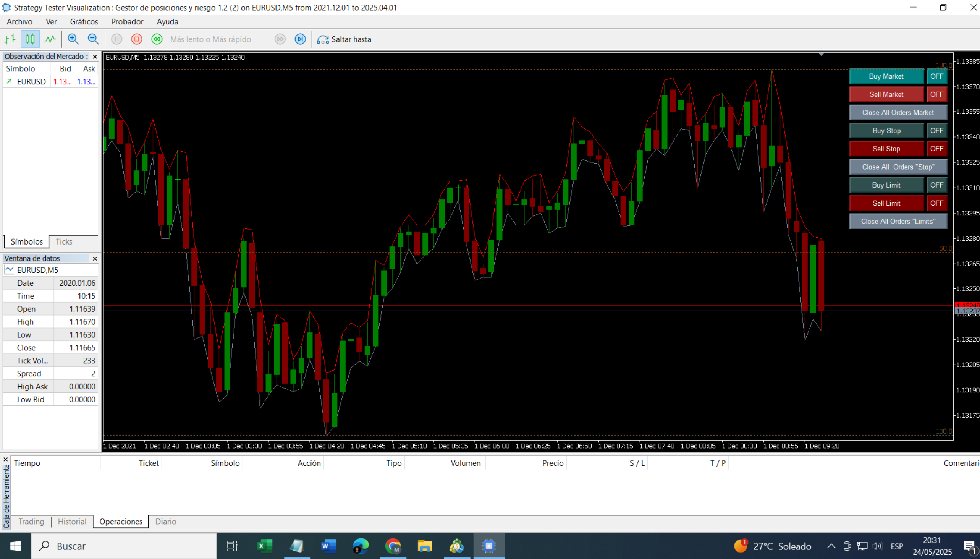The image size is (980, 559).
Task: Toggle the OFF switch beside Buy Limit
Action: (x=936, y=185)
